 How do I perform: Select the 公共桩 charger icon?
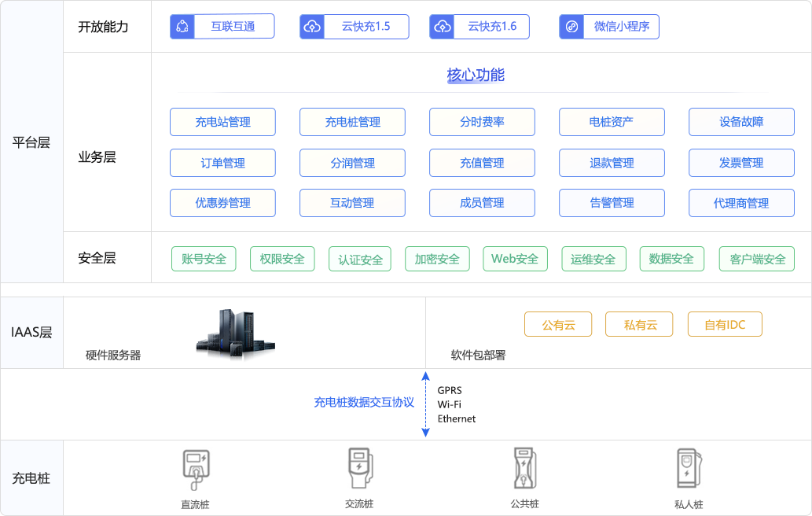[x=524, y=468]
